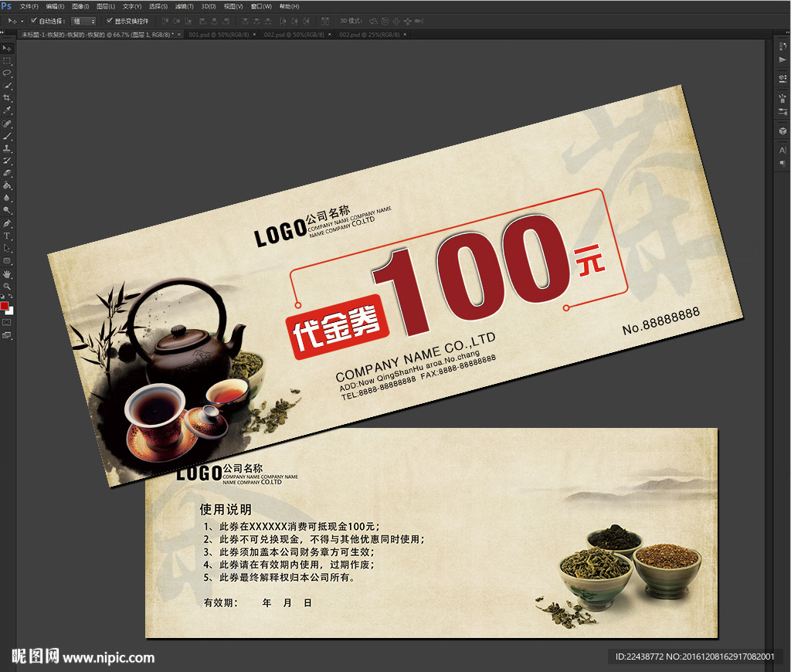This screenshot has width=791, height=672.
Task: Open the 图像(I) menu
Action: point(80,6)
